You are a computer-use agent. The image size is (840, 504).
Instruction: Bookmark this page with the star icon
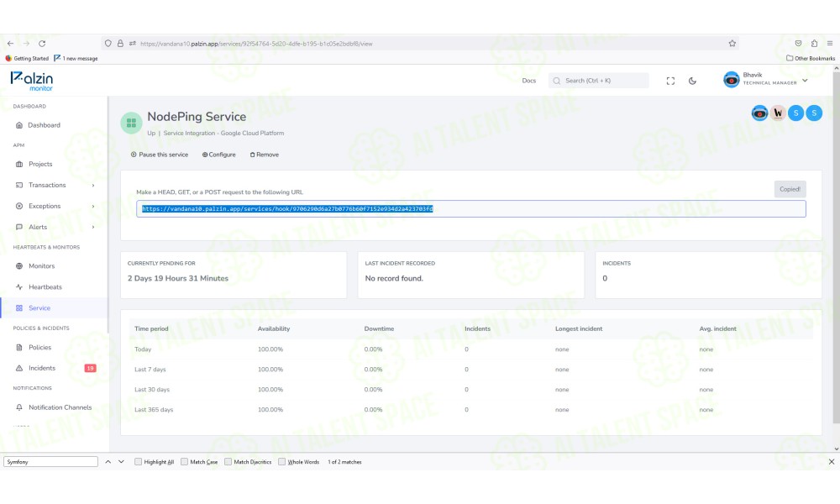(732, 44)
